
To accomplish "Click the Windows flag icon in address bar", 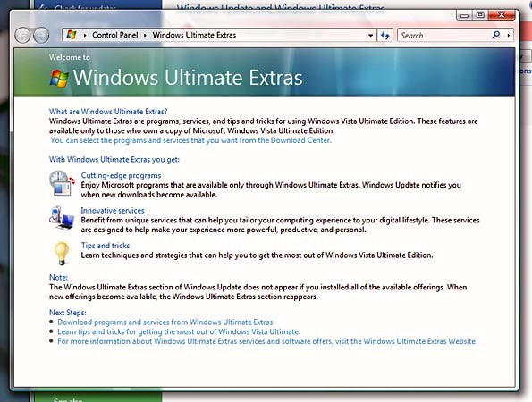I will coord(72,35).
